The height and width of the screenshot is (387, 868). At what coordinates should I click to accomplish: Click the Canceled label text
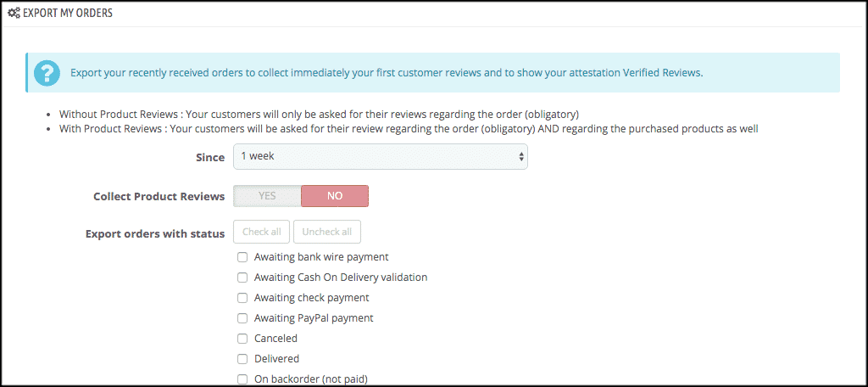[x=275, y=339]
